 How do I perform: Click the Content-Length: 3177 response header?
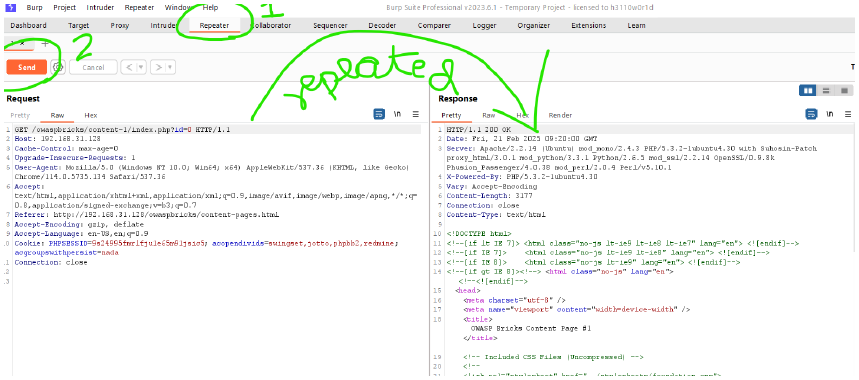click(488, 195)
